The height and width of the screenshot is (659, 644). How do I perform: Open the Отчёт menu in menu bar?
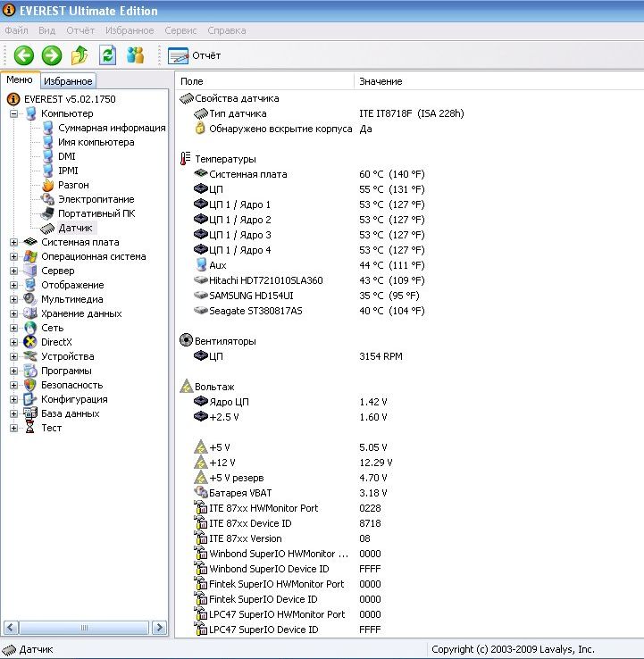coord(80,30)
